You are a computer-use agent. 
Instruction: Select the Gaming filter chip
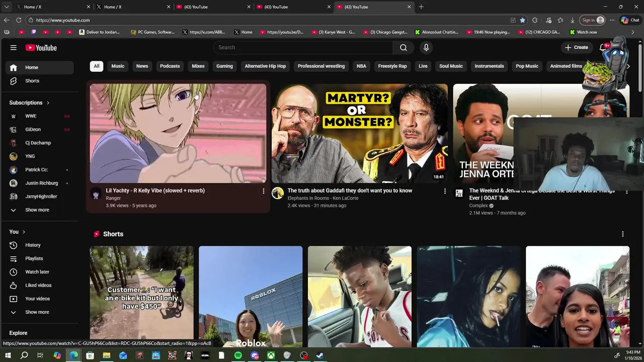(x=224, y=66)
